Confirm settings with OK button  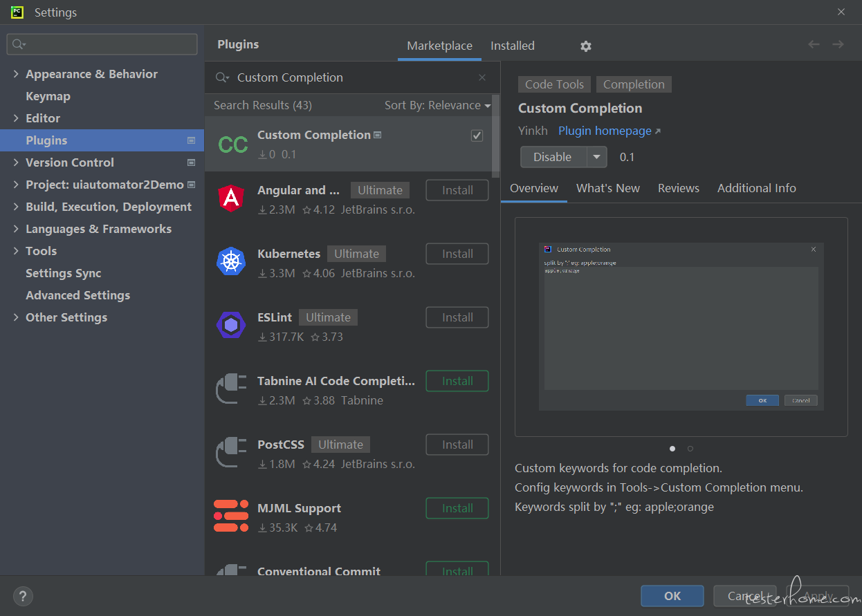(x=672, y=596)
